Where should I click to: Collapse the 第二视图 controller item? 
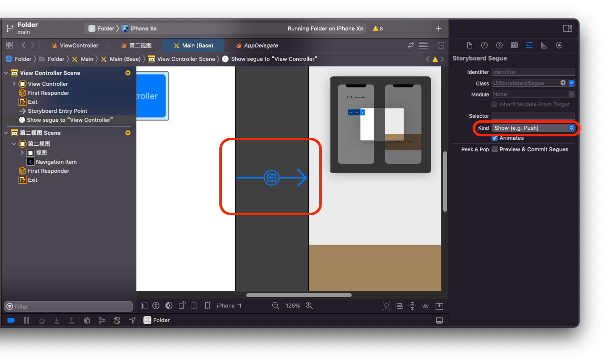click(x=14, y=144)
